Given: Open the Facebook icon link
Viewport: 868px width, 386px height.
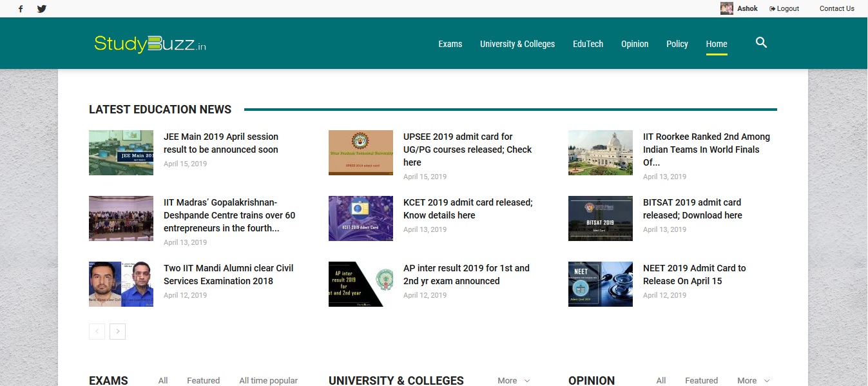Looking at the screenshot, I should tap(21, 9).
